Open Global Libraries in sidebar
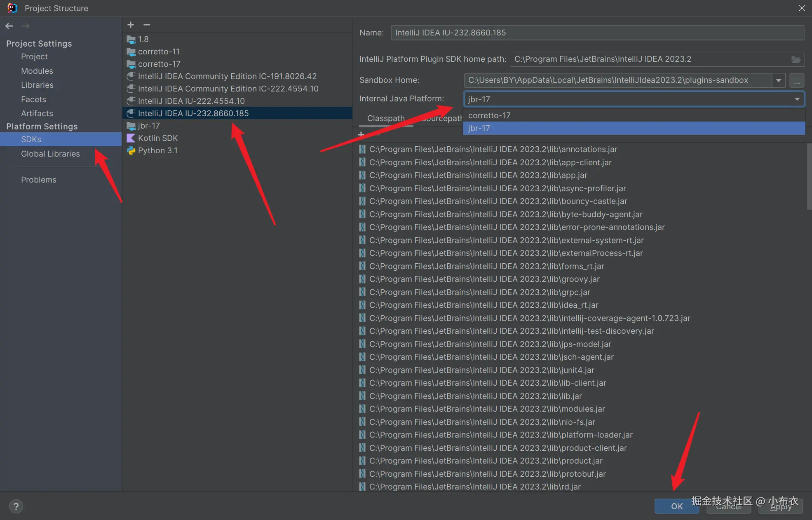 [50, 154]
